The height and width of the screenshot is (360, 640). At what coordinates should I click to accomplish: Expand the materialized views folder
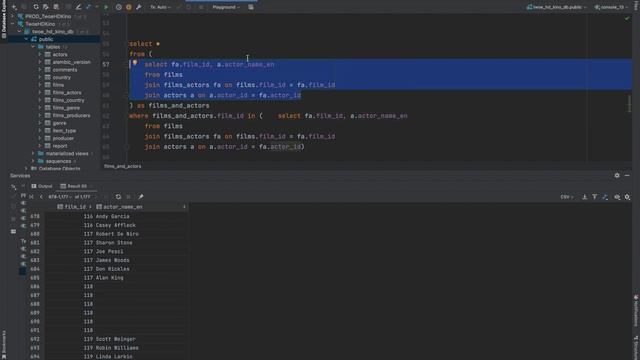(x=33, y=153)
